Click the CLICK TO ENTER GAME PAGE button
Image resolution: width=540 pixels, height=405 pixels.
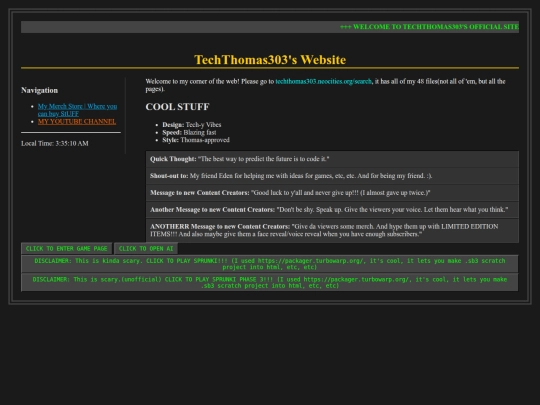tap(66, 249)
